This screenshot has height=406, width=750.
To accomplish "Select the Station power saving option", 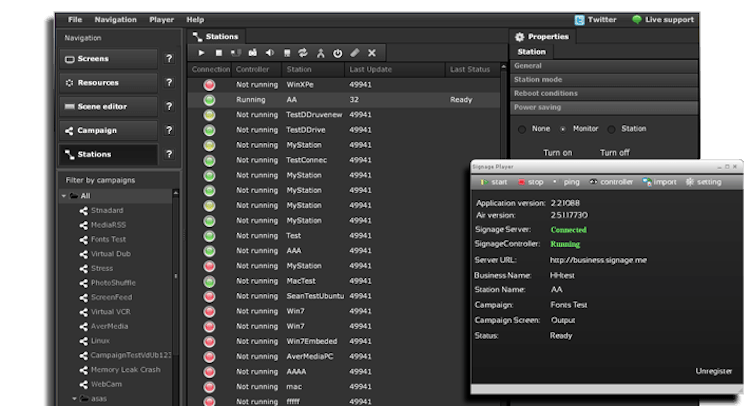I will [610, 129].
